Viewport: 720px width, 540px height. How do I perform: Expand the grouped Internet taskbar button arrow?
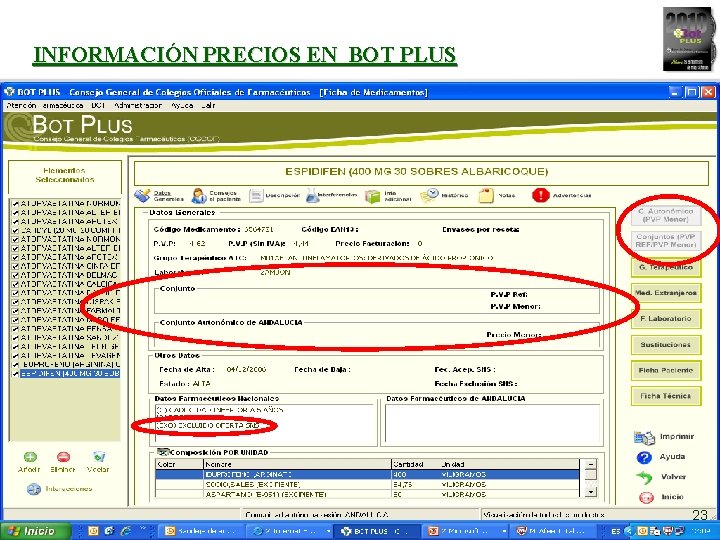(328, 531)
